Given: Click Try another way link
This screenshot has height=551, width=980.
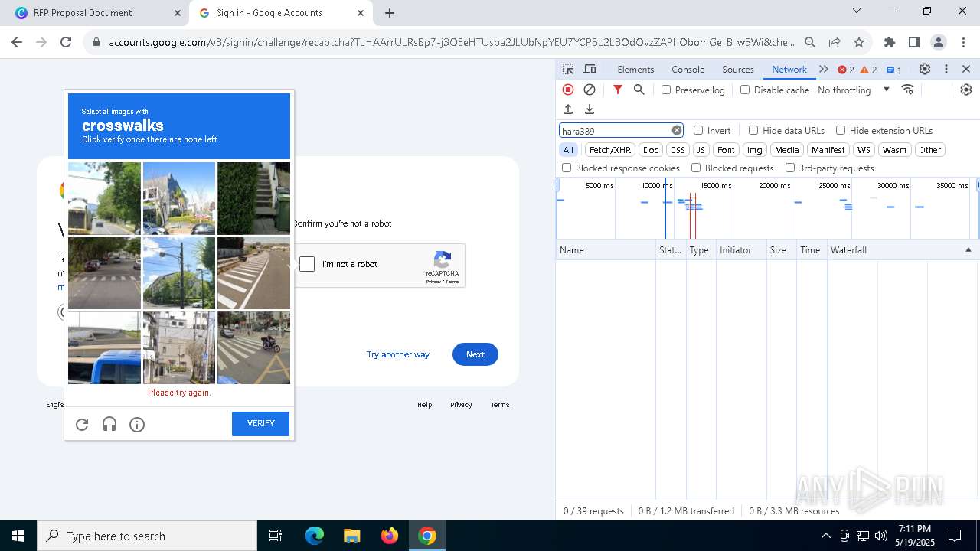Looking at the screenshot, I should click(x=397, y=354).
